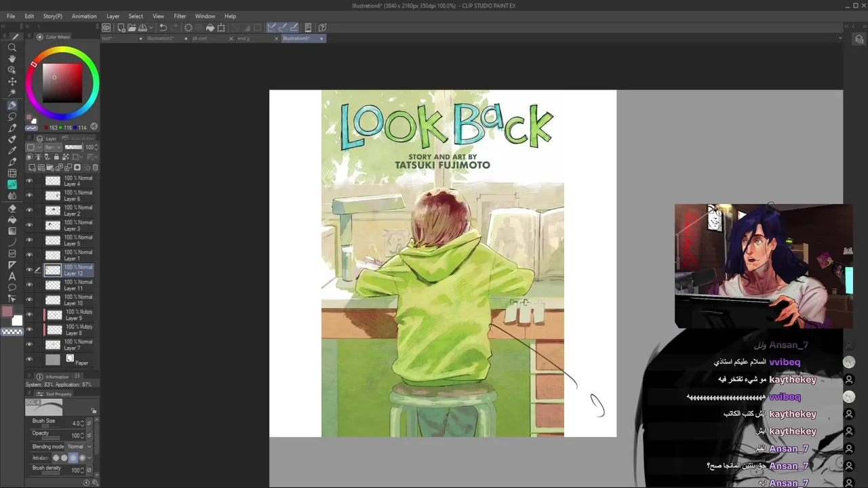
Task: Select Layer 10 in the layer list
Action: (x=68, y=300)
